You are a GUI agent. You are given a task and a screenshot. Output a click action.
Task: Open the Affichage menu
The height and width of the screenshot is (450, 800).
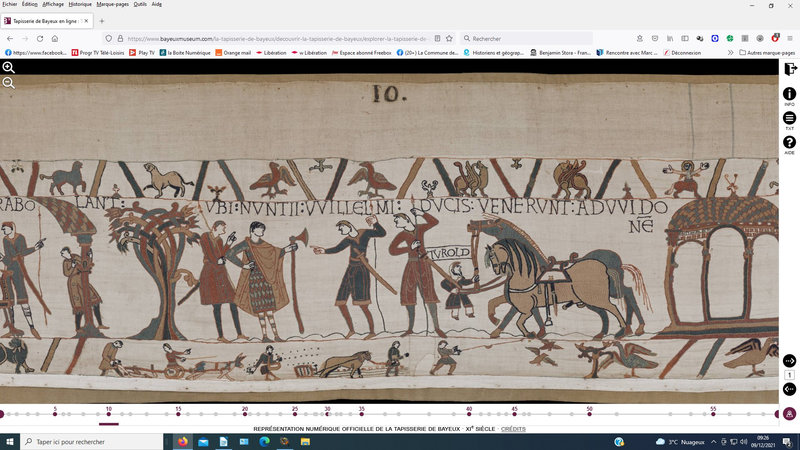(53, 4)
